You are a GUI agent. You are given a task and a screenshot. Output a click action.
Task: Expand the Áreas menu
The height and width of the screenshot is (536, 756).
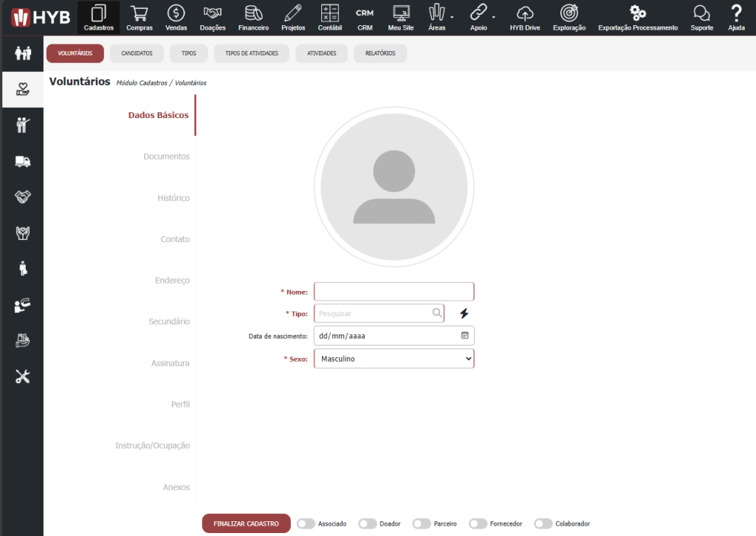[x=439, y=17]
